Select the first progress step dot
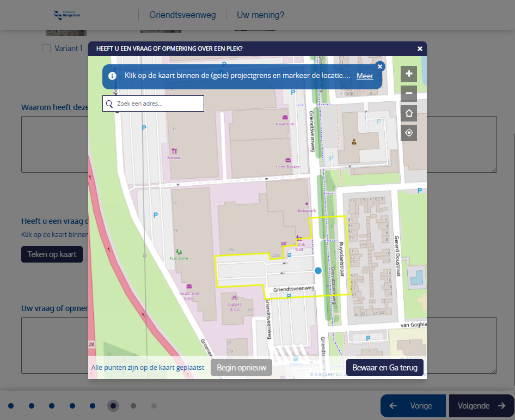 point(11,406)
